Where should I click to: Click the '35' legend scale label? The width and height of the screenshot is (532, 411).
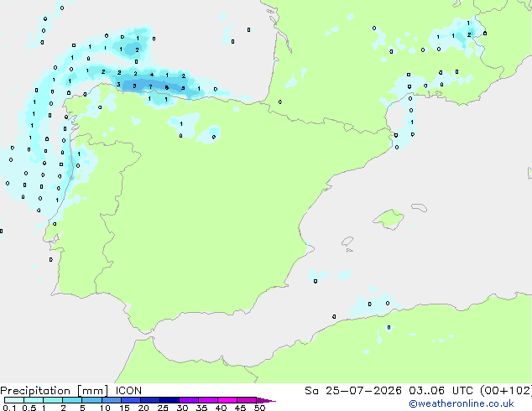click(201, 408)
